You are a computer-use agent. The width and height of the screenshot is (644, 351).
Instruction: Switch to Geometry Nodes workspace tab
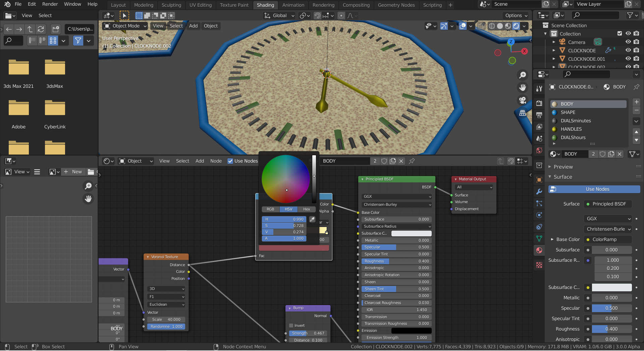396,5
